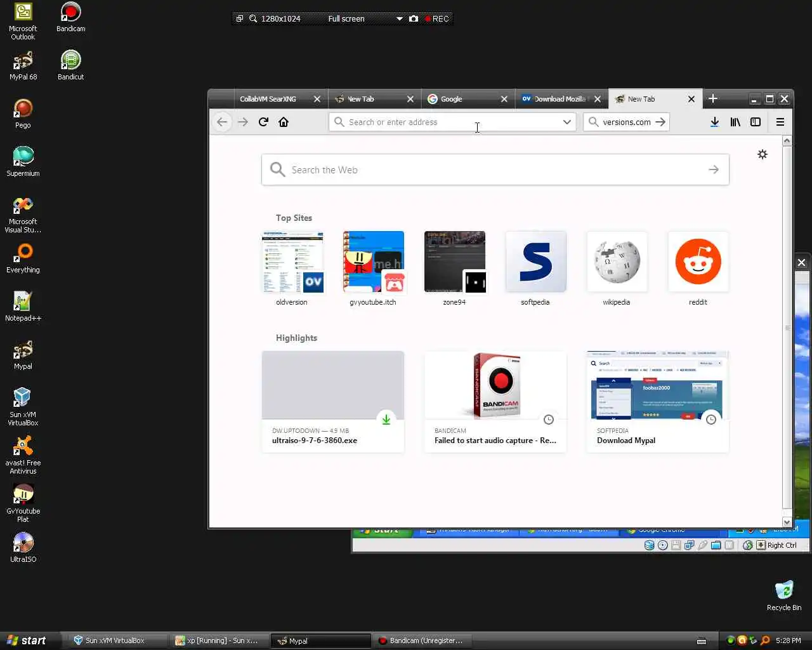
Task: Open the Everything desktop icon
Action: pyautogui.click(x=23, y=259)
